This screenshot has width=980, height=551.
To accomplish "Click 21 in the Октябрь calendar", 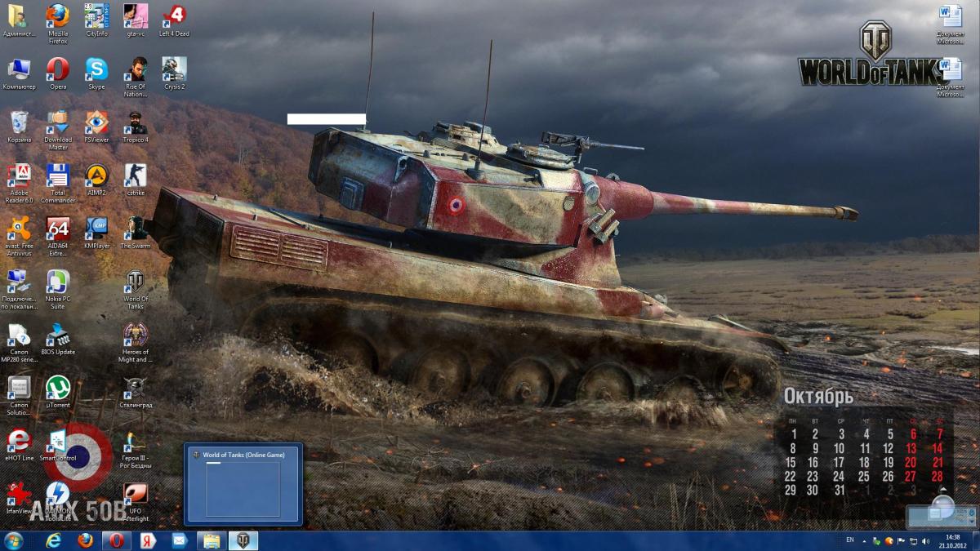I will [938, 462].
